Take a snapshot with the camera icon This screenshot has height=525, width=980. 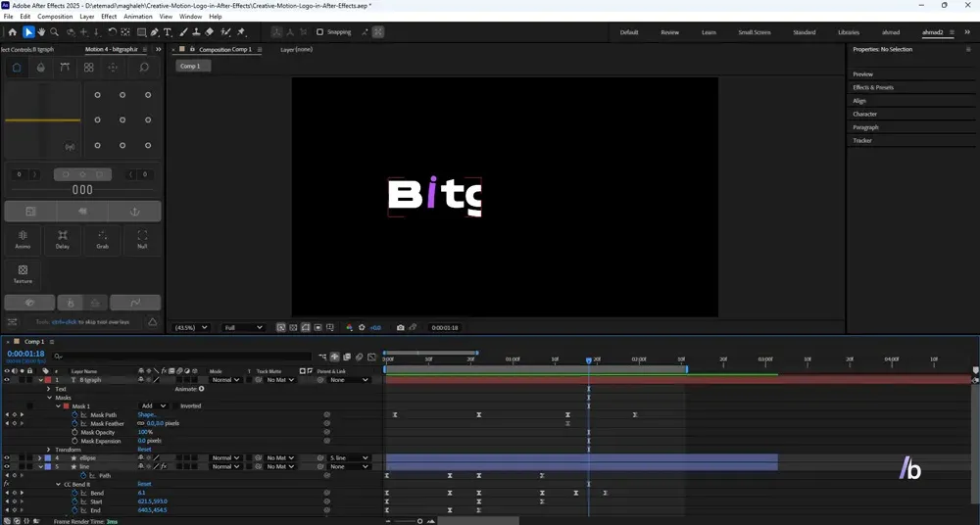[x=401, y=327]
